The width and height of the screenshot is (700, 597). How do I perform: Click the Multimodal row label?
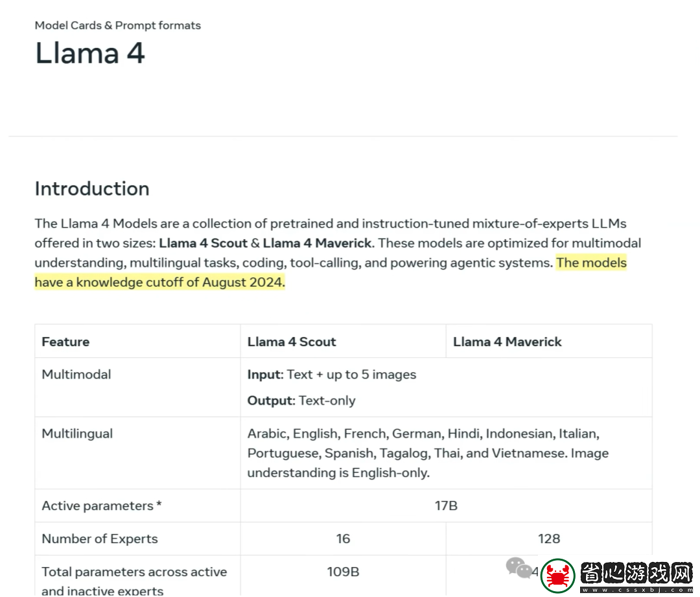coord(76,375)
